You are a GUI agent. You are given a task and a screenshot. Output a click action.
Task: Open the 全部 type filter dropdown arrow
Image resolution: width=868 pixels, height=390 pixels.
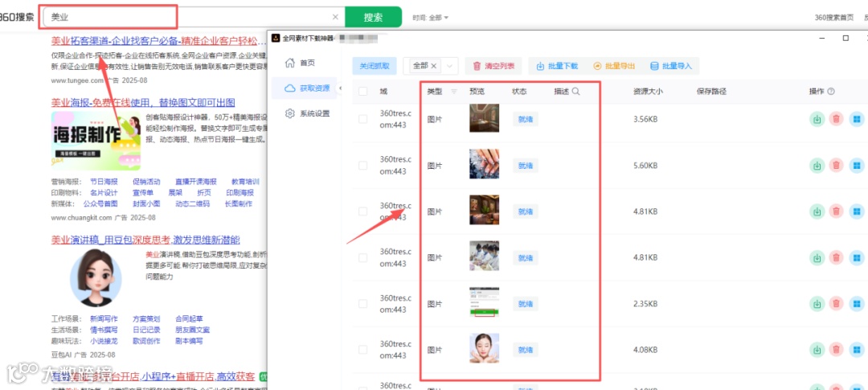click(x=450, y=66)
